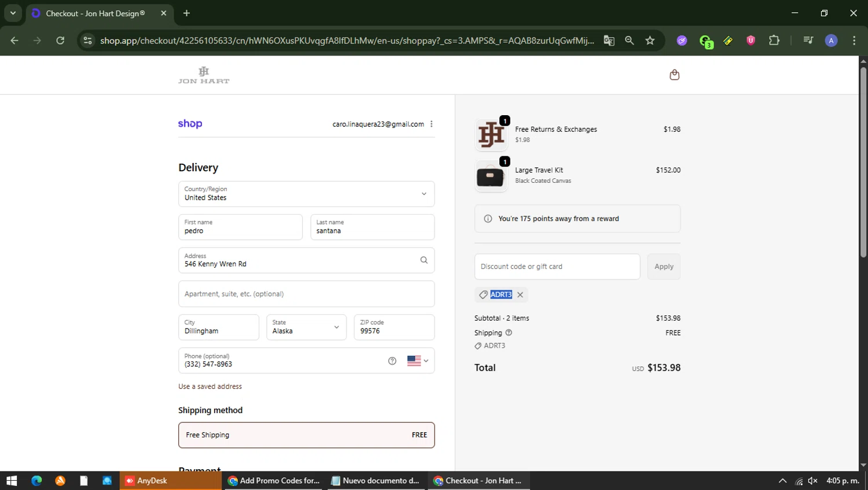Switch to Nuevo documento taskbar window
The height and width of the screenshot is (490, 868).
coord(376,481)
